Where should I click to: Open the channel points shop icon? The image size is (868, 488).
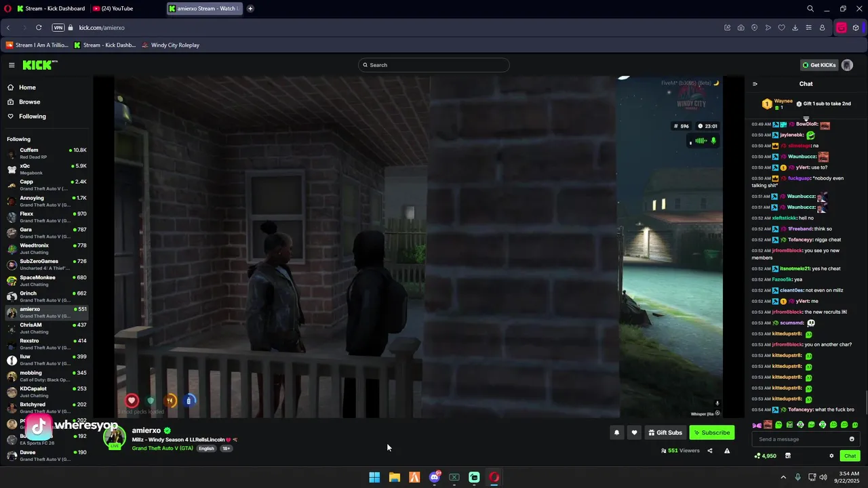coord(787,456)
